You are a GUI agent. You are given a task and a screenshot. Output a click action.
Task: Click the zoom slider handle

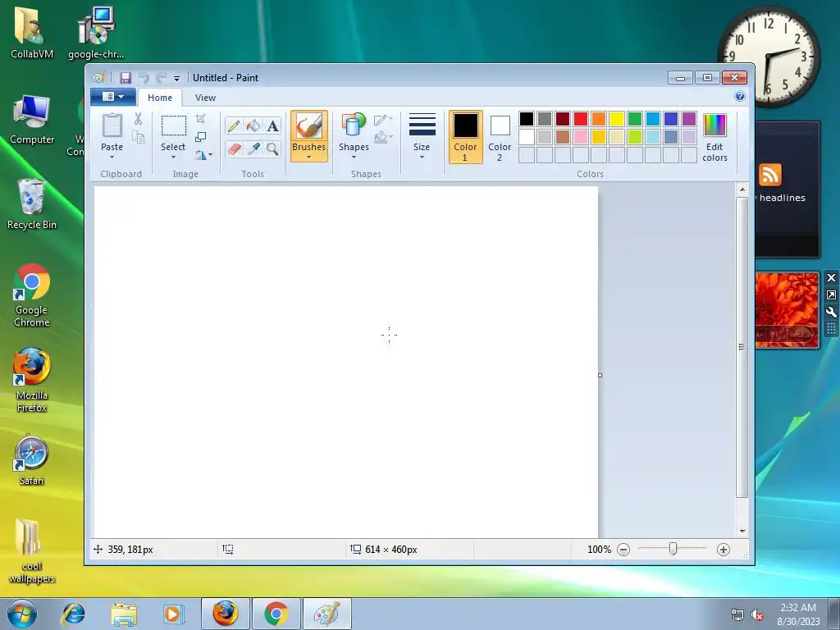tap(673, 549)
